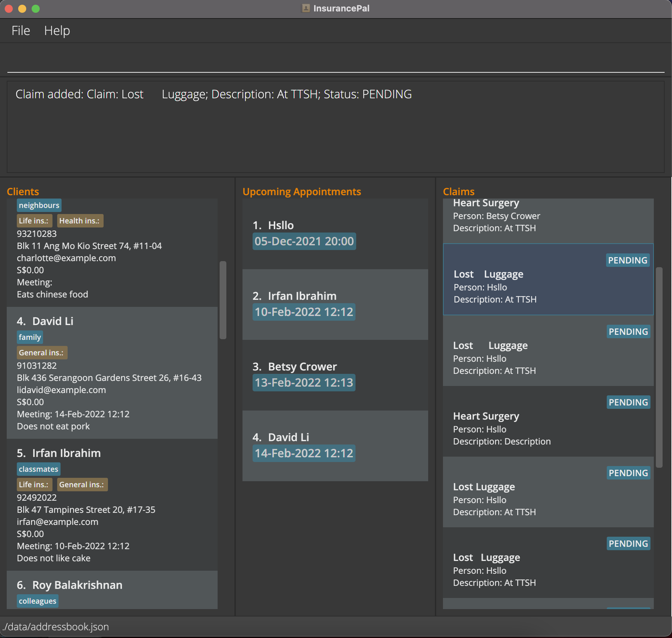Click the family tag on David Li
The image size is (672, 638).
[x=30, y=338]
